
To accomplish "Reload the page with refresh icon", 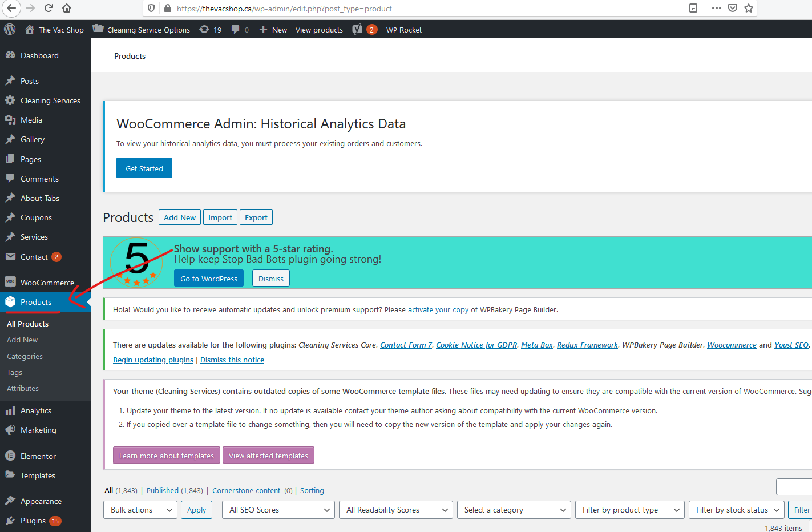I will 49,8.
